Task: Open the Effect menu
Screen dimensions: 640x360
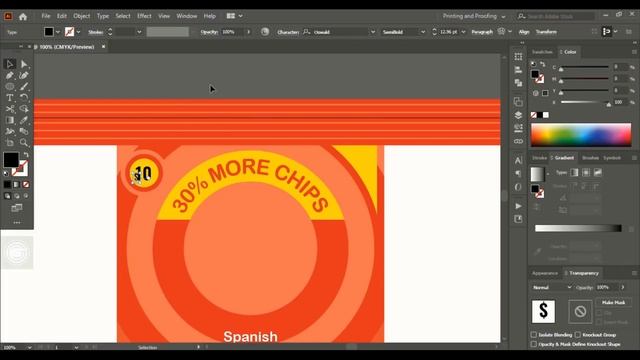Action: point(144,16)
